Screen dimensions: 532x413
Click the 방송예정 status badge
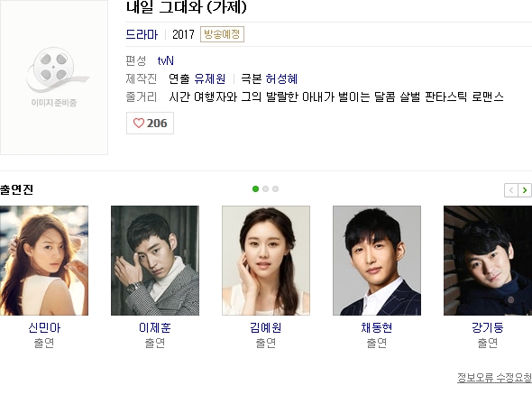(x=222, y=34)
